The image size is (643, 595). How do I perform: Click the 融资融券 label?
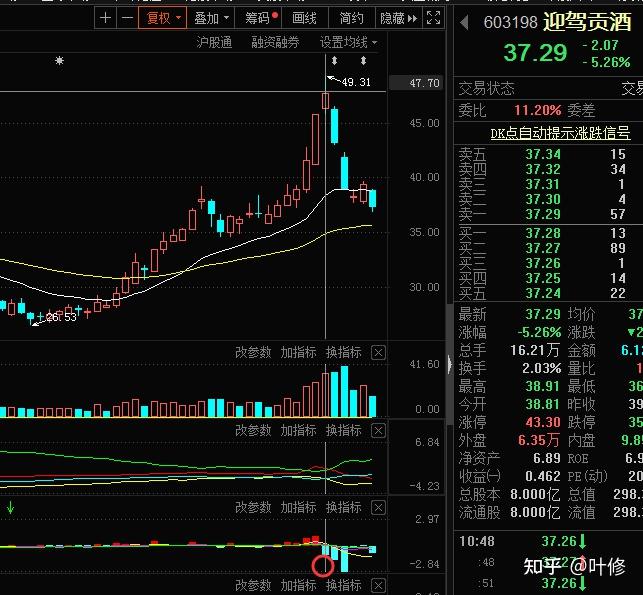pyautogui.click(x=275, y=42)
